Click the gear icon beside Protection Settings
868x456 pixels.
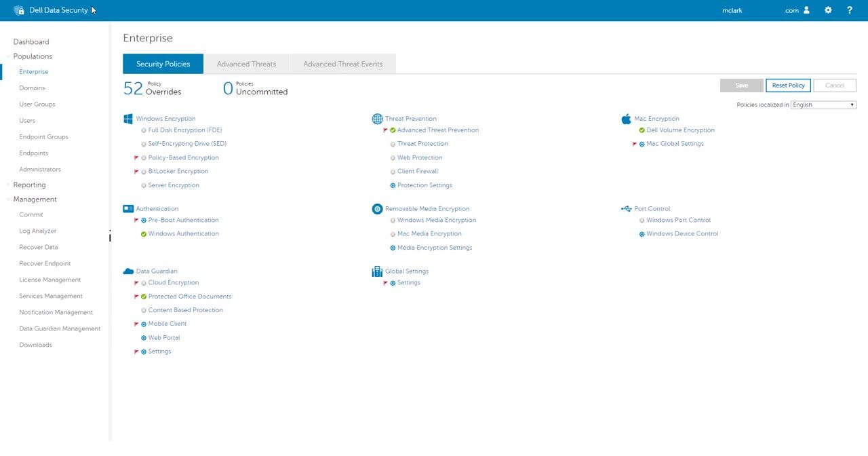pyautogui.click(x=393, y=185)
